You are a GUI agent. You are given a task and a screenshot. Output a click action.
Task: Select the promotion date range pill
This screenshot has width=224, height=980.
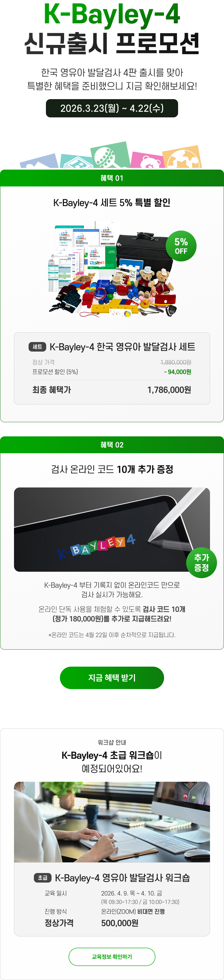point(112,108)
